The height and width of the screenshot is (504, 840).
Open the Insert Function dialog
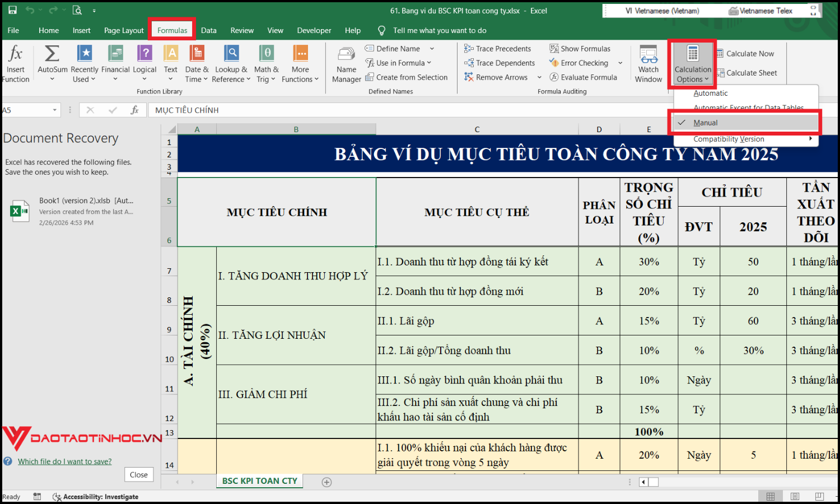(16, 63)
